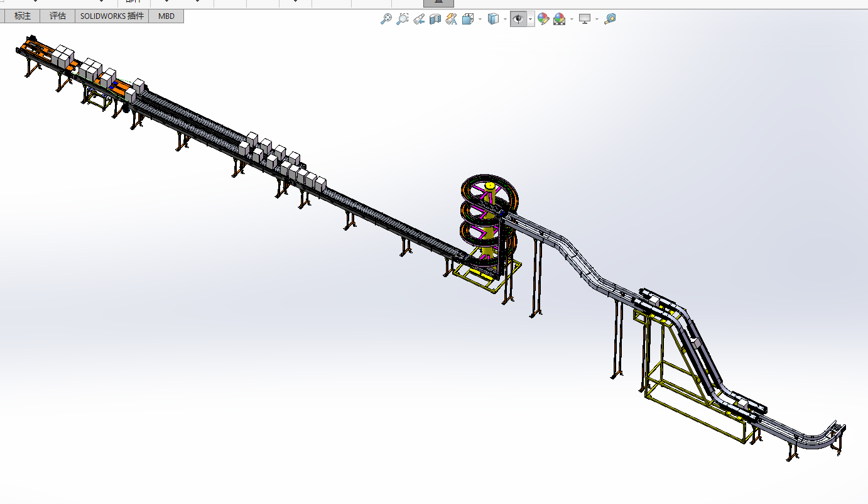Open the 评估 tab
868x504 pixels.
tap(58, 16)
